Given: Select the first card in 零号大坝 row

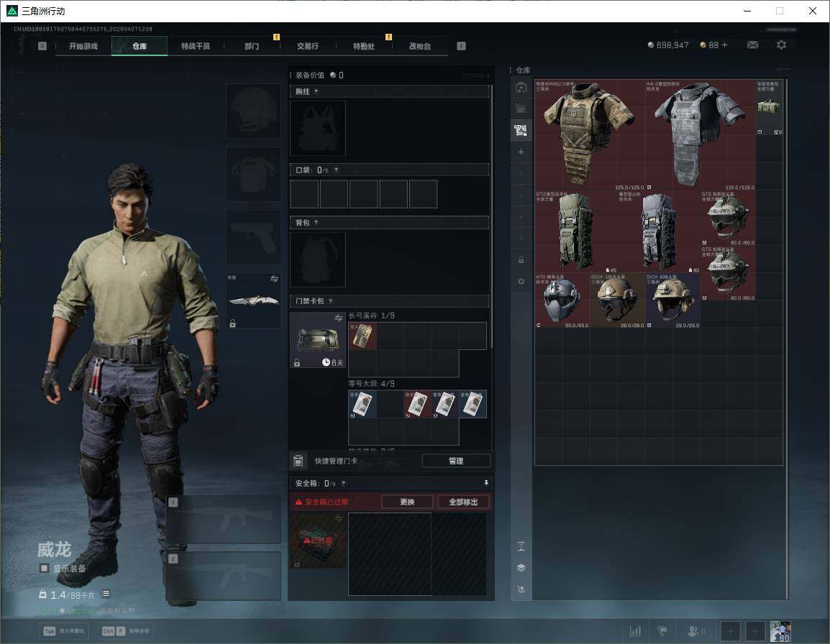Looking at the screenshot, I should tap(362, 404).
